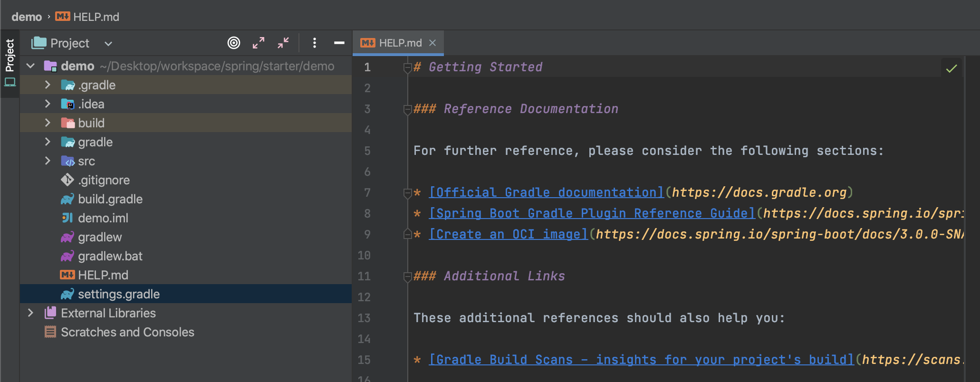
Task: Open the Gradle Build Scans link
Action: (642, 360)
